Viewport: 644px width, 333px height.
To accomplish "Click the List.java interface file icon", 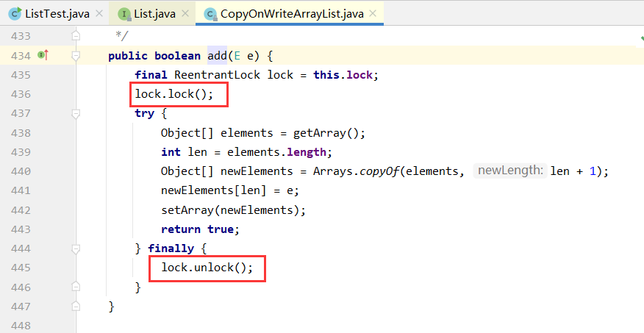I will click(x=124, y=14).
